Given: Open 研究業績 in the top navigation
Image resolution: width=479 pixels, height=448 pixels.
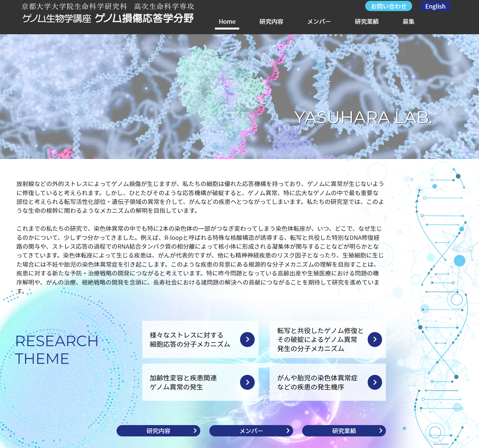Looking at the screenshot, I should 367,22.
